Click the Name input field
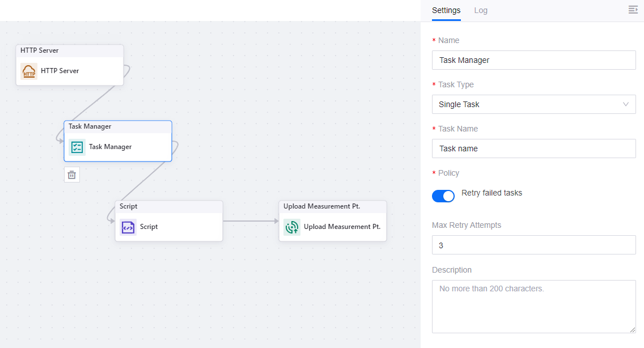644x348 pixels. [533, 60]
